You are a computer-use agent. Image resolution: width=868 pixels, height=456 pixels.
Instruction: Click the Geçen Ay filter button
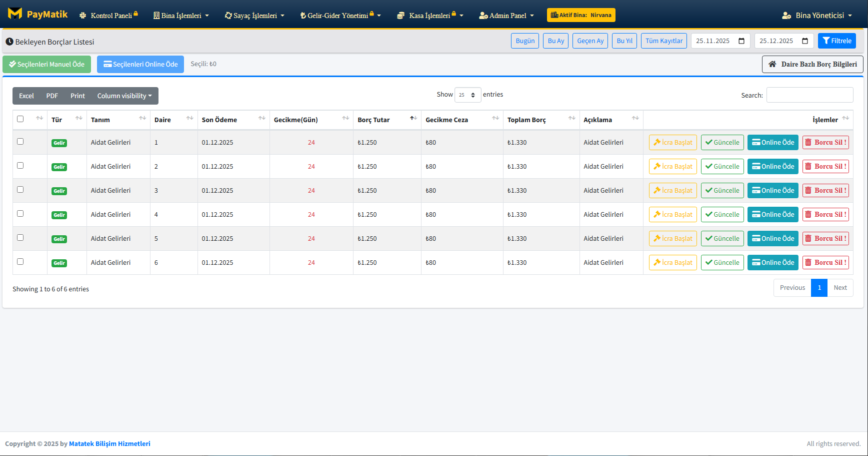pyautogui.click(x=590, y=41)
